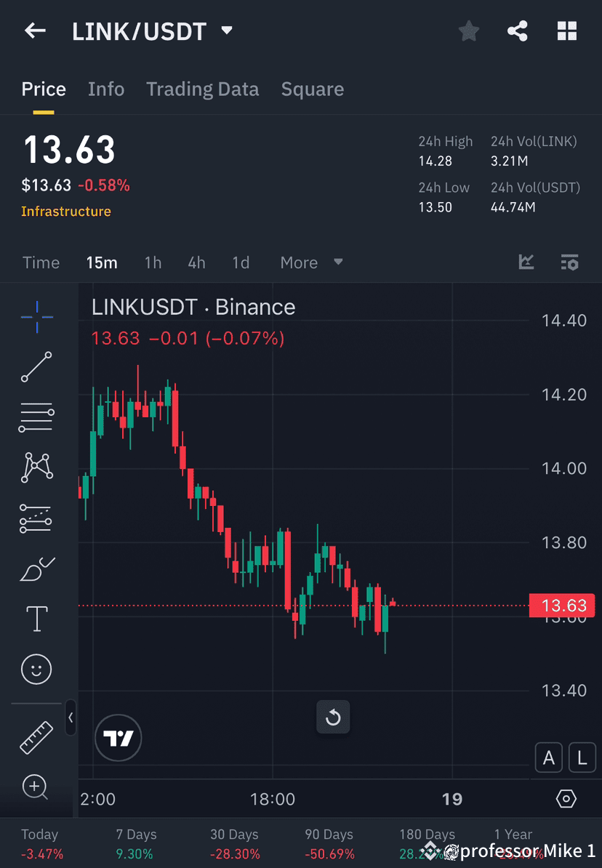Toggle LINK/USDT as a favorite pair
602x868 pixels.
click(468, 31)
